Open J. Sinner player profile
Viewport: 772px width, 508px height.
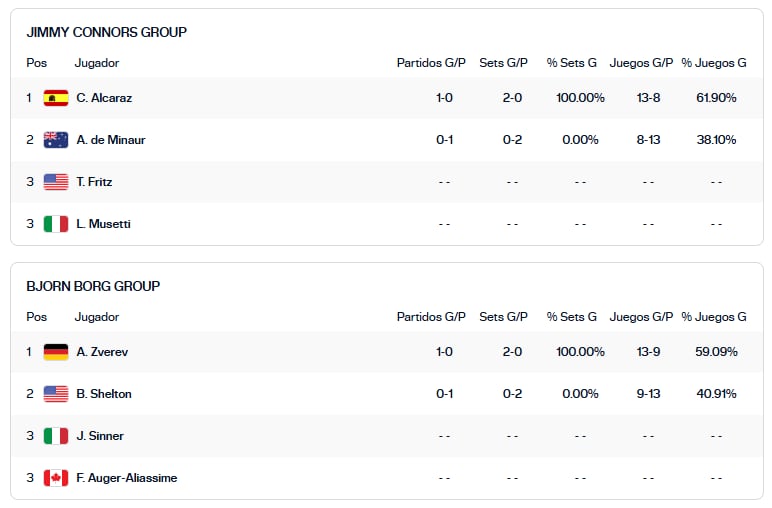coord(99,436)
